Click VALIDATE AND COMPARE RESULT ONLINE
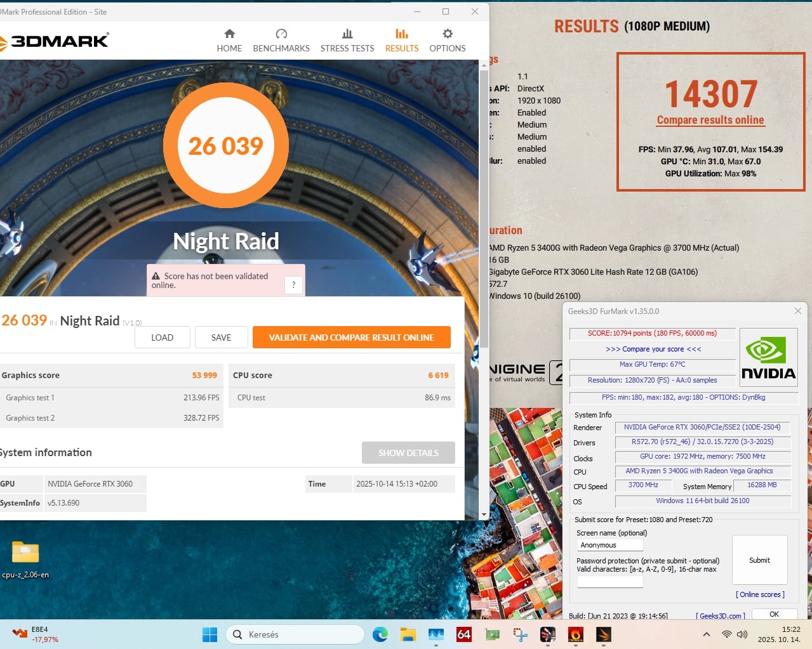The height and width of the screenshot is (649, 812). click(x=351, y=338)
